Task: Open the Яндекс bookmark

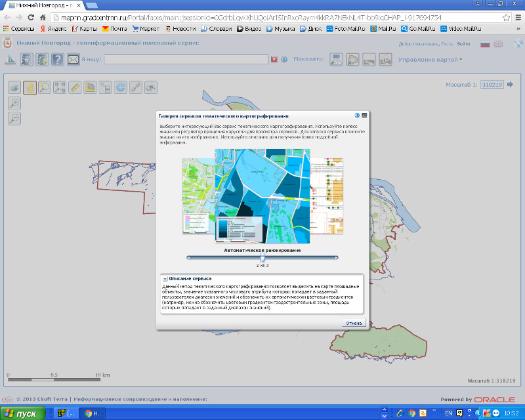Action: coord(53,29)
